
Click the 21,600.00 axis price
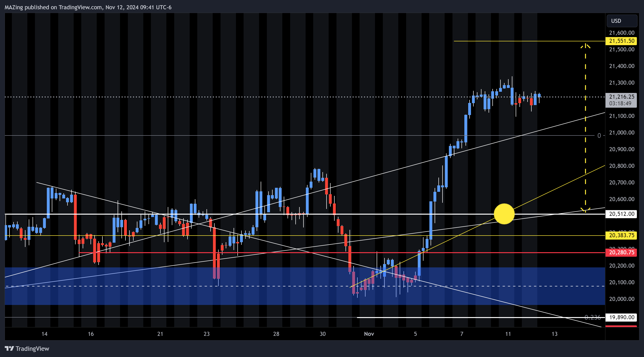coord(621,33)
